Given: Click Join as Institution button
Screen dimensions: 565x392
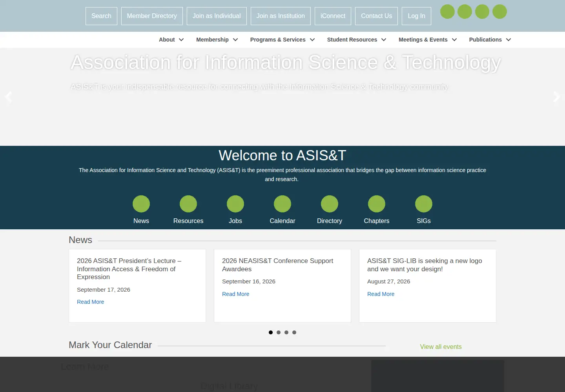Looking at the screenshot, I should [x=281, y=16].
